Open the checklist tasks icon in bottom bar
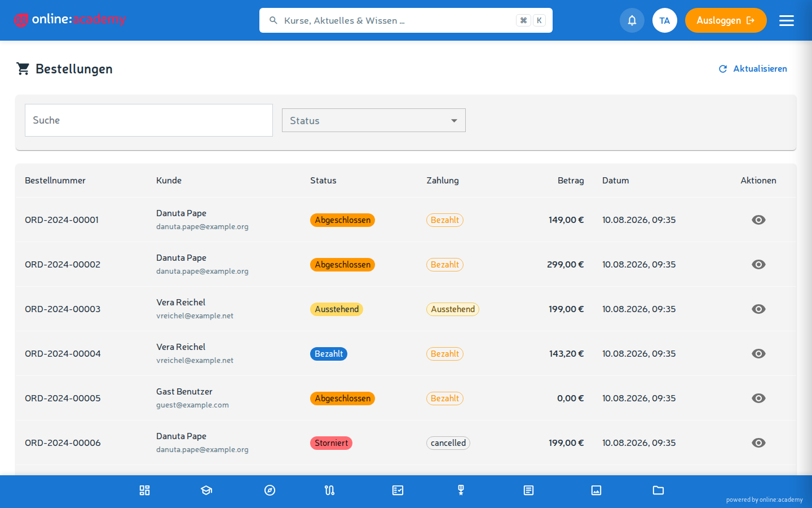This screenshot has height=508, width=812. (398, 491)
